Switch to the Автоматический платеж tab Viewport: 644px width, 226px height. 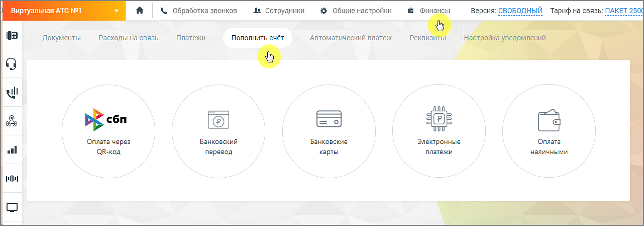tap(351, 38)
